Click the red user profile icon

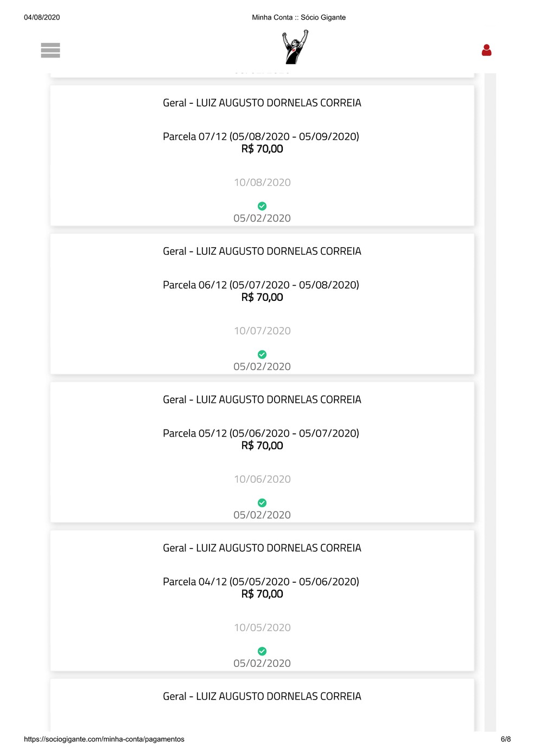pos(486,50)
